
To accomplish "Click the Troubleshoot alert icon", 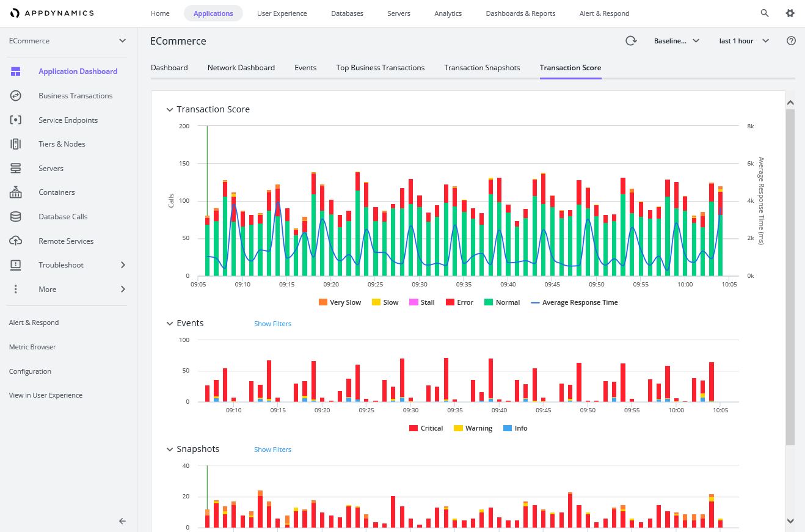I will 16,265.
